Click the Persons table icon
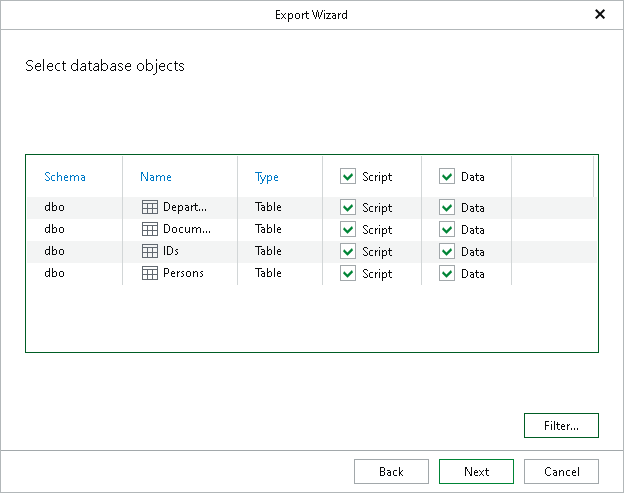The image size is (624, 493). point(150,274)
